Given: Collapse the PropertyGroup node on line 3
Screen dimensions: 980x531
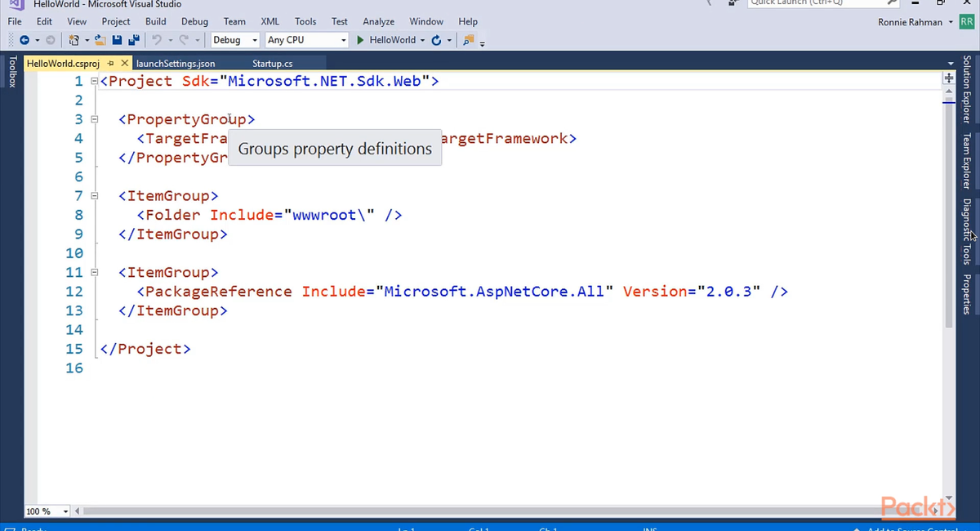Looking at the screenshot, I should 96,119.
